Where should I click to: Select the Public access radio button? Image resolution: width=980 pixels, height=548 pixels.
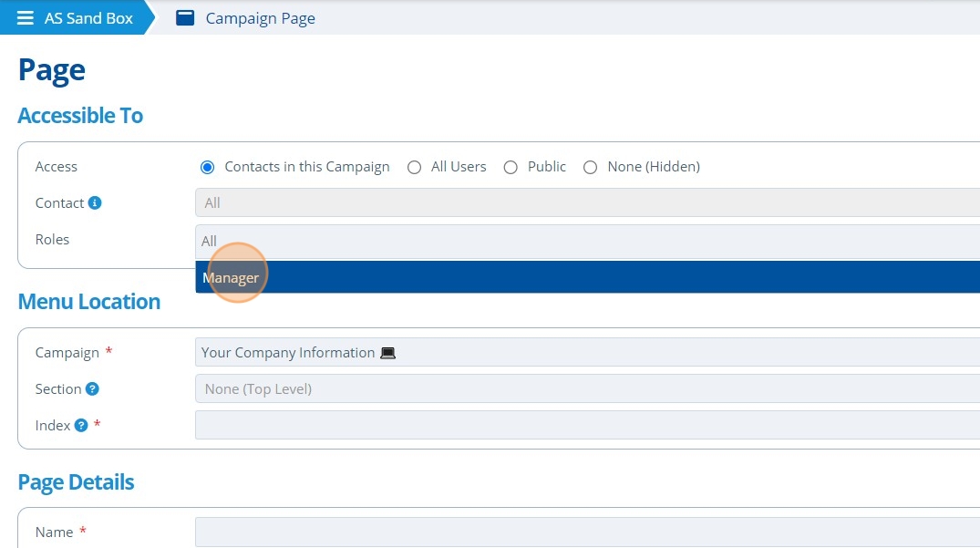(x=511, y=168)
